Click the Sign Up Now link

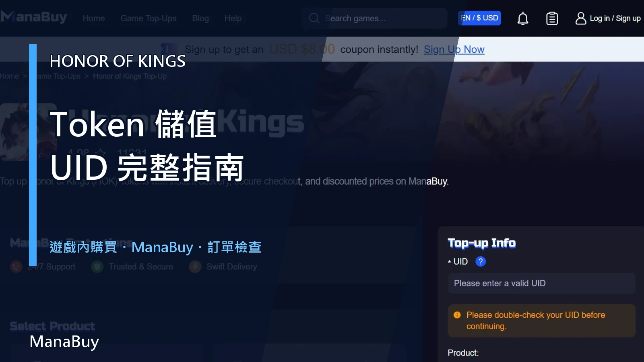[454, 49]
